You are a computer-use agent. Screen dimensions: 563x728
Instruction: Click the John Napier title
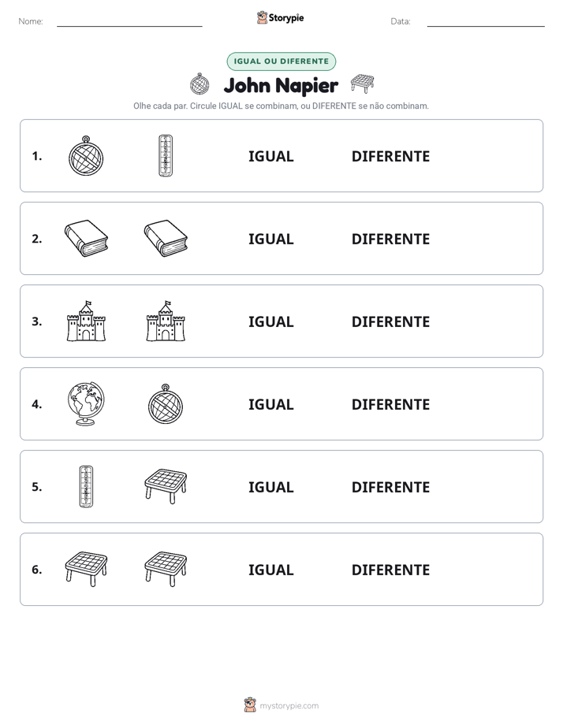click(281, 85)
